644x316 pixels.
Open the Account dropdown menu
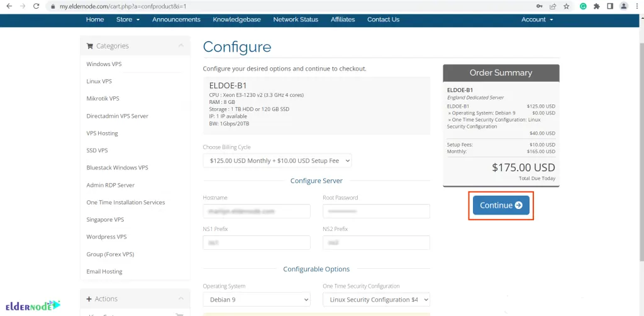tap(537, 20)
